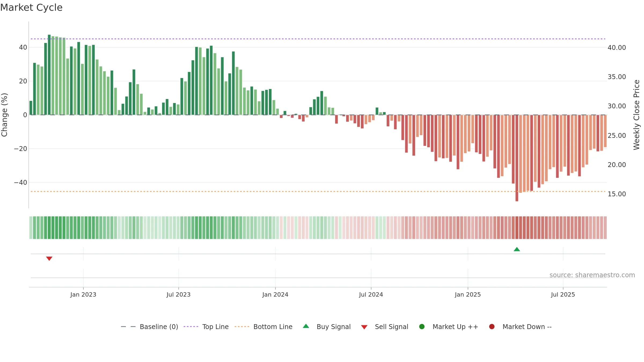Click the tallest green bar near top line
This screenshot has height=362, width=644.
pyautogui.click(x=49, y=75)
